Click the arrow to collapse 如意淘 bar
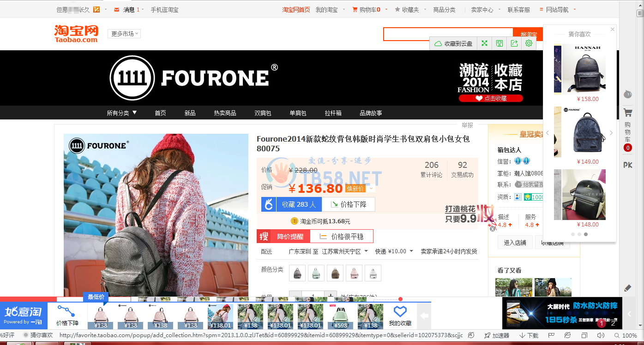Viewport: 644px width, 345px height. click(425, 316)
